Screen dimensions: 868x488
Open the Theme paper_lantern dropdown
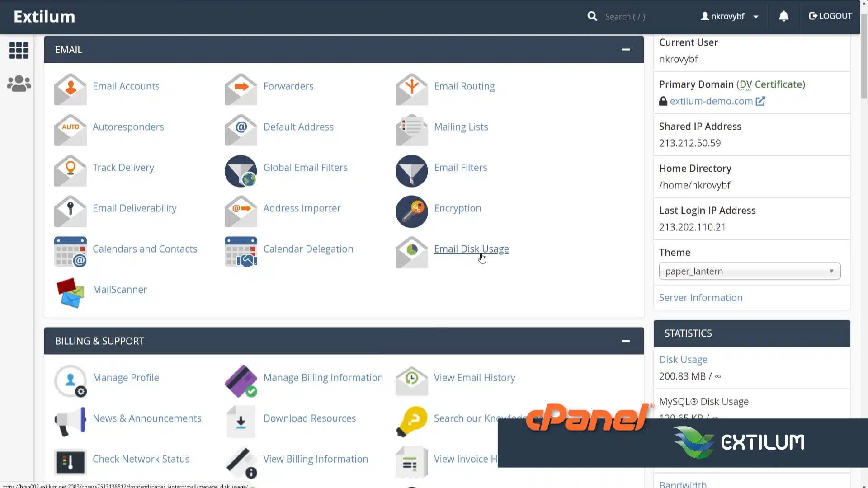coord(750,271)
